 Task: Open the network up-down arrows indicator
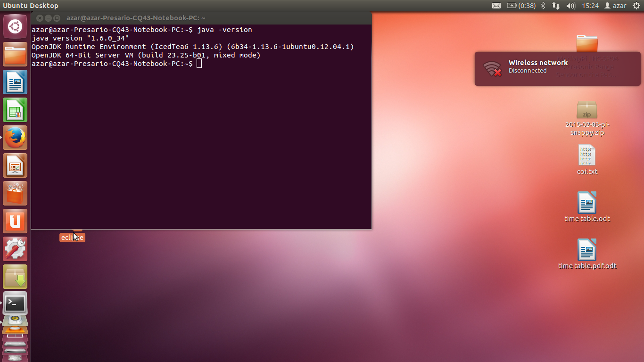point(556,6)
